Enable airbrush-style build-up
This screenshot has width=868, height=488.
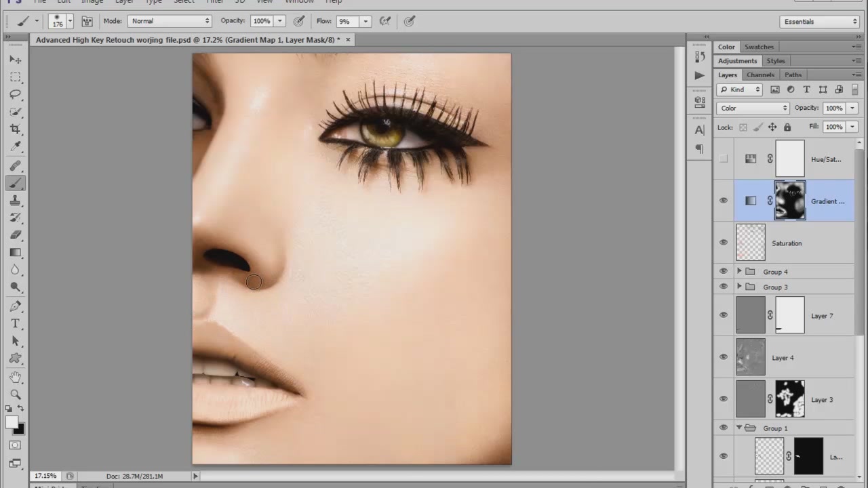pyautogui.click(x=385, y=21)
